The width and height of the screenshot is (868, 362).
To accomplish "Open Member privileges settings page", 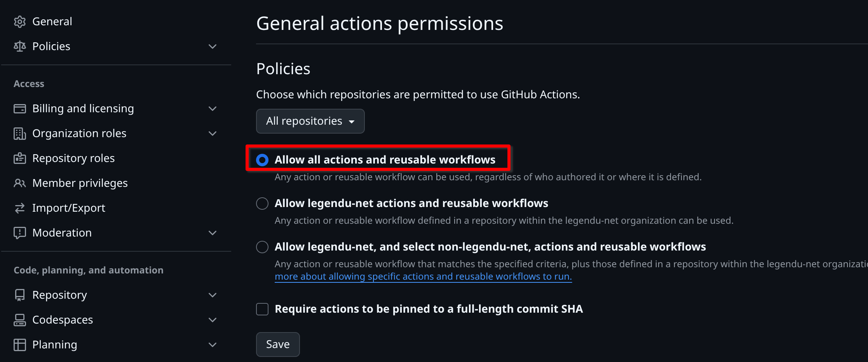I will 80,183.
